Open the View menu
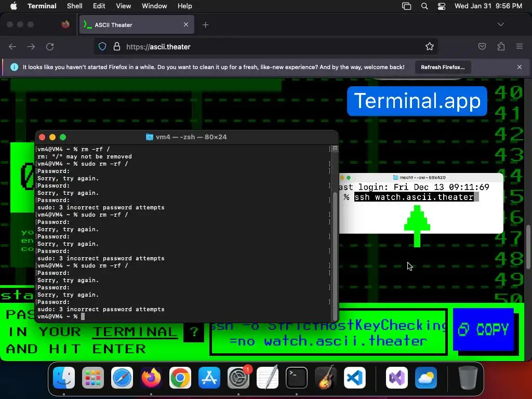 pos(124,6)
